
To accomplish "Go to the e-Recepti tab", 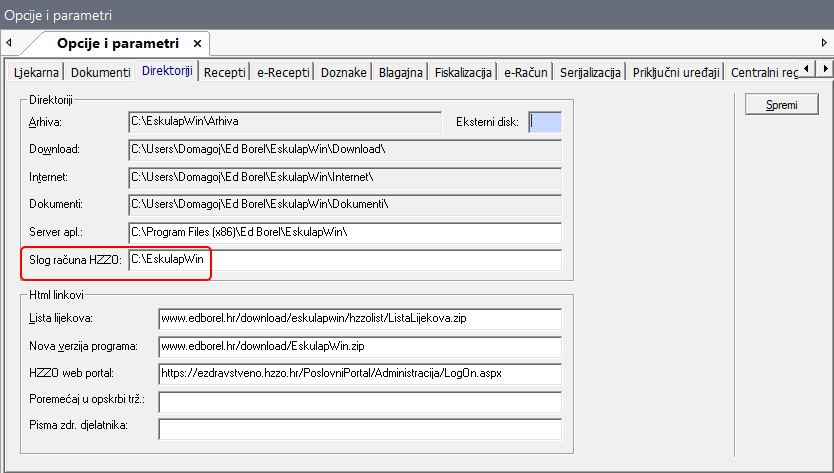I will pos(283,72).
